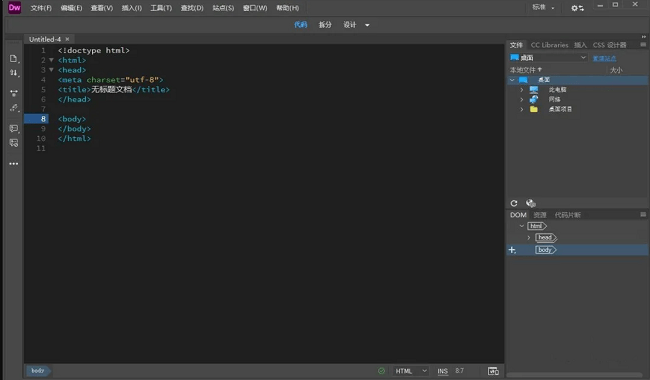The height and width of the screenshot is (380, 650).
Task: Expand the head node in DOM panel
Action: coord(529,237)
